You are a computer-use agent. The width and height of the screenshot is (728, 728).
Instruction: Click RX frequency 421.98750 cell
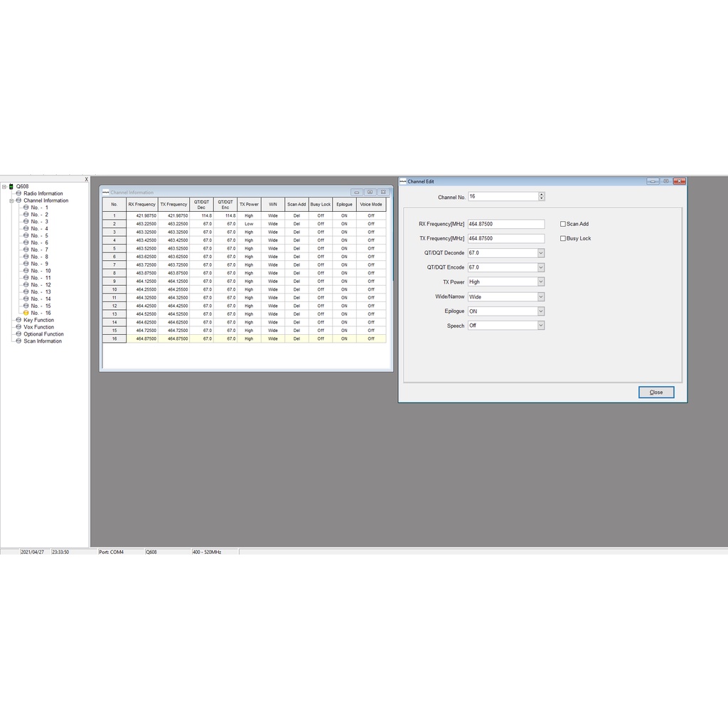pyautogui.click(x=142, y=215)
